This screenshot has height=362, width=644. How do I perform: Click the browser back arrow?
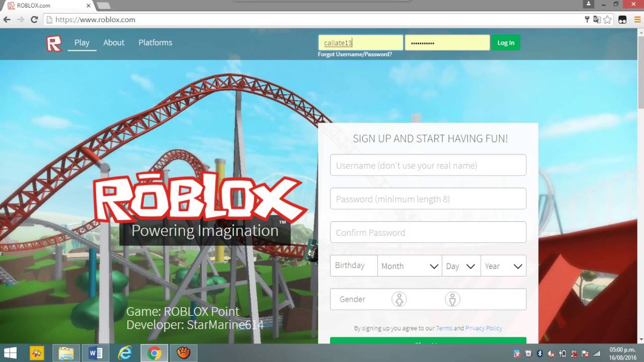(7, 20)
